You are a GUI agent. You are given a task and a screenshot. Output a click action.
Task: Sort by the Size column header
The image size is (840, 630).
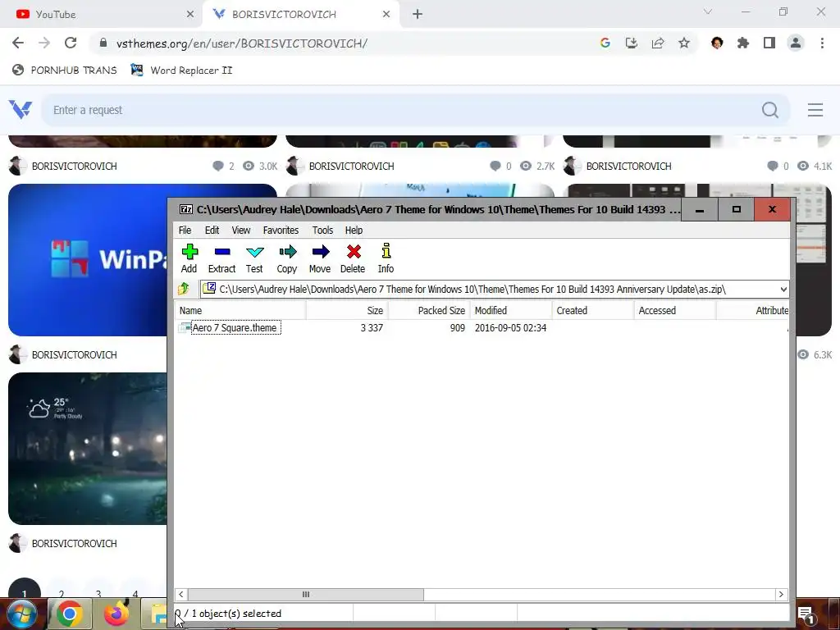click(x=347, y=311)
